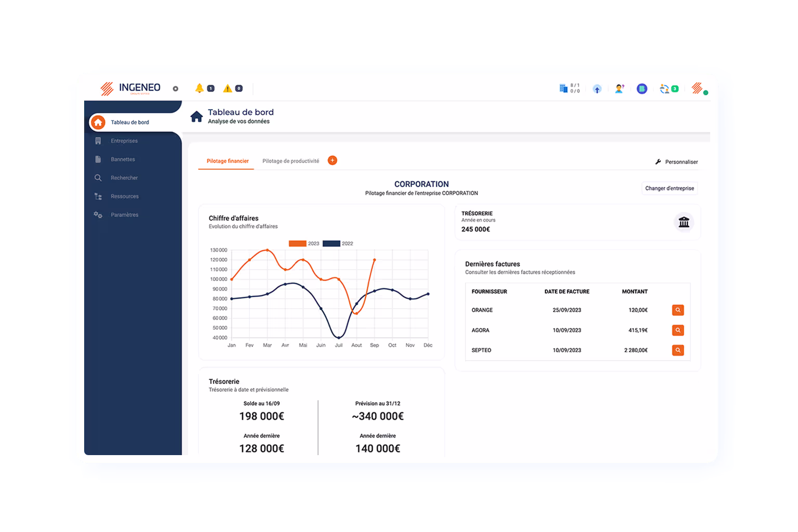
Task: Click the 128 000€ last year value
Action: coord(262,448)
